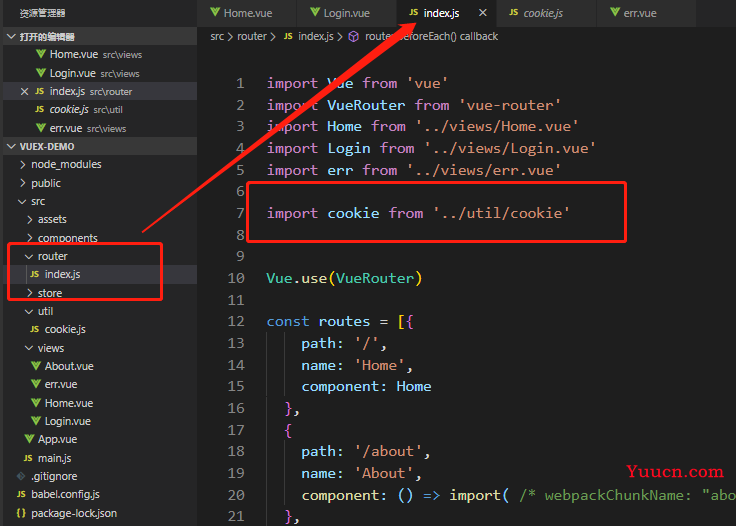The image size is (736, 526).
Task: Open .gitignore file in explorer
Action: (100, 476)
